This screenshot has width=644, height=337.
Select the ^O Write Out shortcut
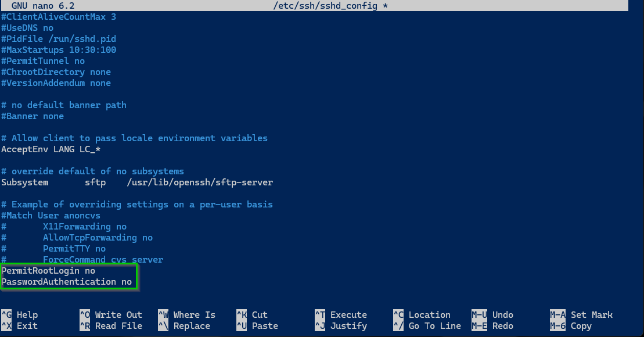[x=111, y=315]
